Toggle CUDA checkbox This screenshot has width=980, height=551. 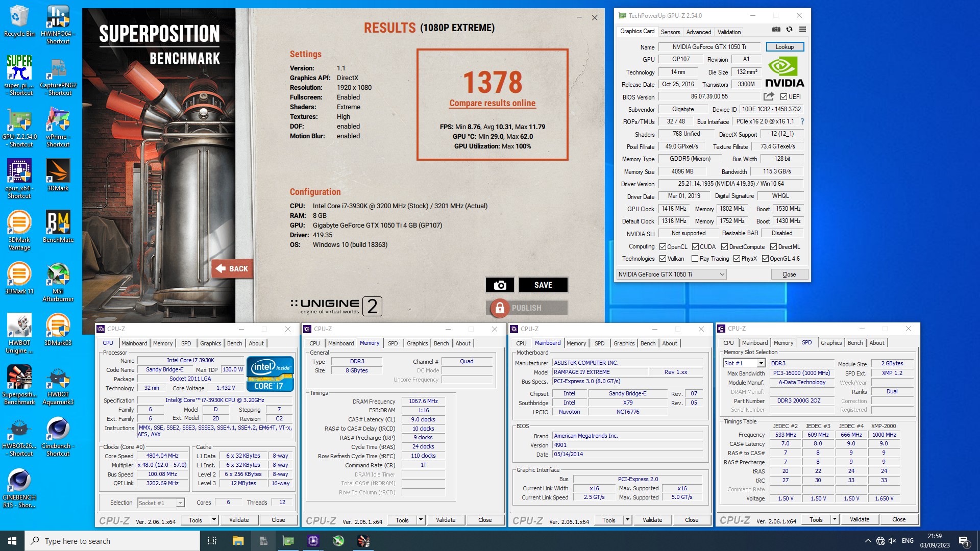(695, 247)
